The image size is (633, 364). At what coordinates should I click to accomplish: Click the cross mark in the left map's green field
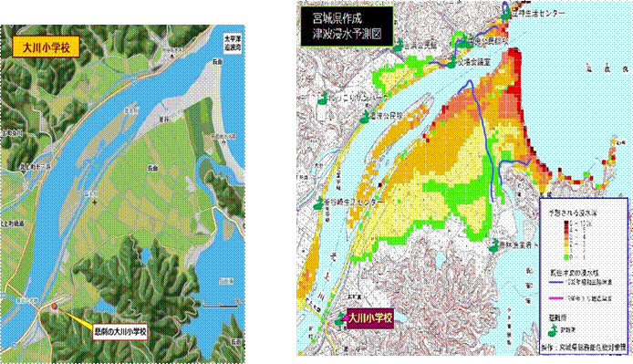(x=94, y=202)
